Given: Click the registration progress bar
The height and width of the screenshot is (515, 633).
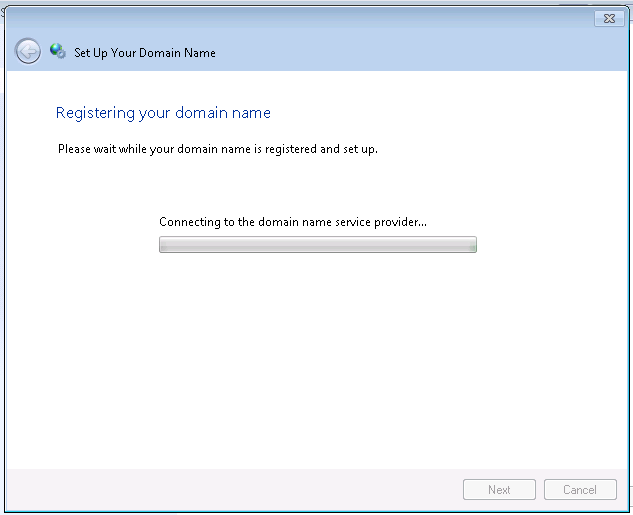Looking at the screenshot, I should 317,245.
